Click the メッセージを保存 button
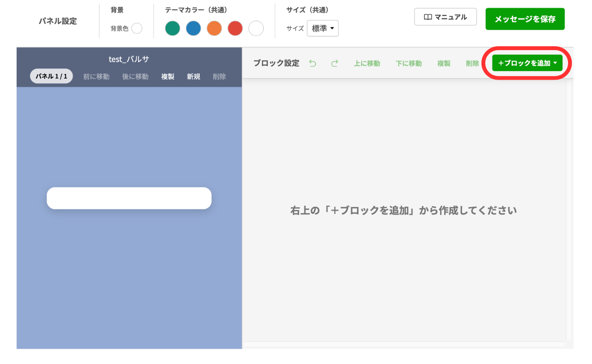The width and height of the screenshot is (592, 364). tap(525, 19)
